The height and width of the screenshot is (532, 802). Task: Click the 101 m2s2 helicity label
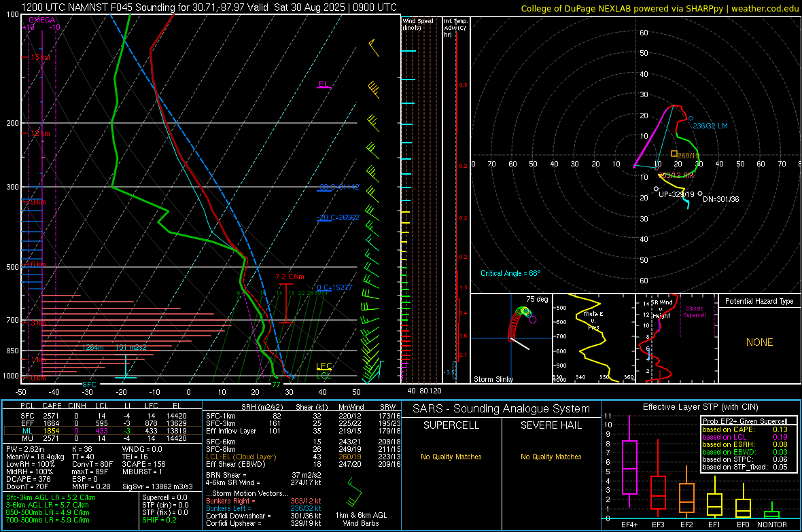point(131,347)
